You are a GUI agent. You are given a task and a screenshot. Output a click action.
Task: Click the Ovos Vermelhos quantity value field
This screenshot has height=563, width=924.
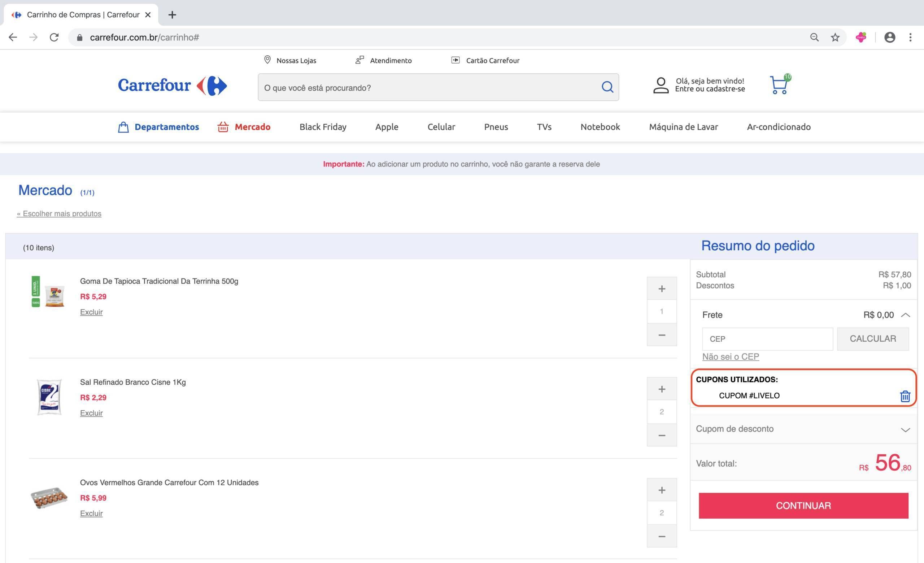point(662,513)
